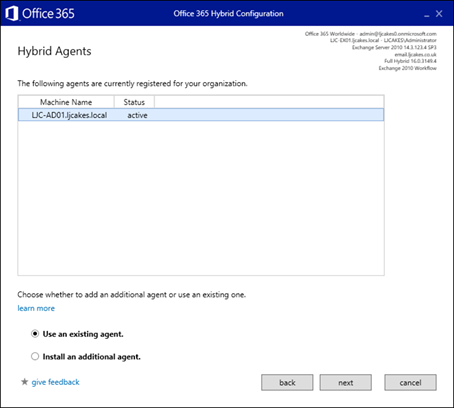Viewport: 454px width, 408px height.
Task: Click the Office 365 logo icon
Action: click(x=12, y=14)
